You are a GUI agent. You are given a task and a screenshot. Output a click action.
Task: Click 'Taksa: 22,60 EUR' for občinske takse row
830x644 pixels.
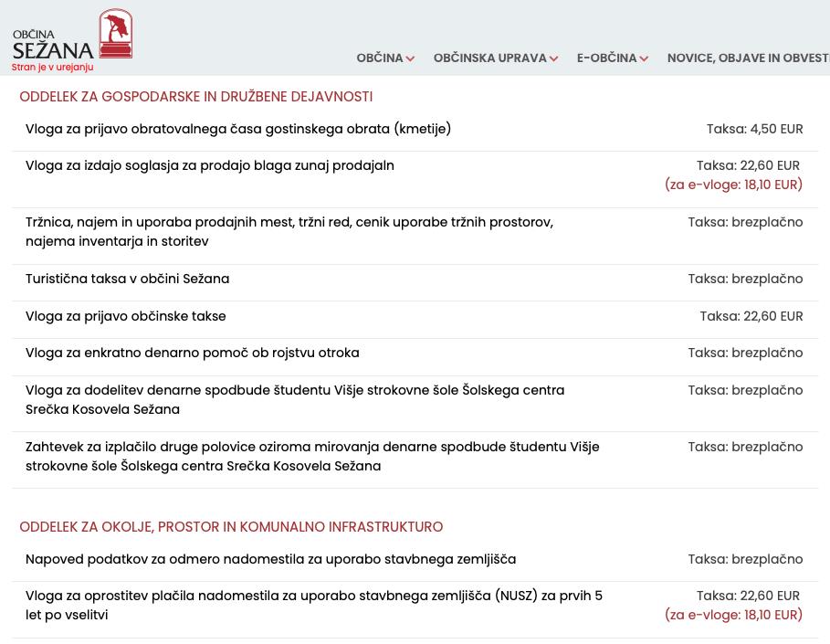(x=751, y=316)
